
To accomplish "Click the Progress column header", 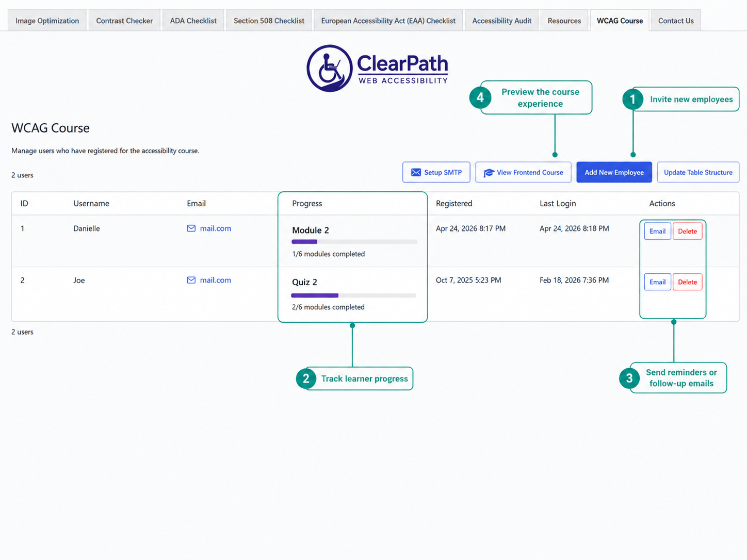I will (307, 203).
